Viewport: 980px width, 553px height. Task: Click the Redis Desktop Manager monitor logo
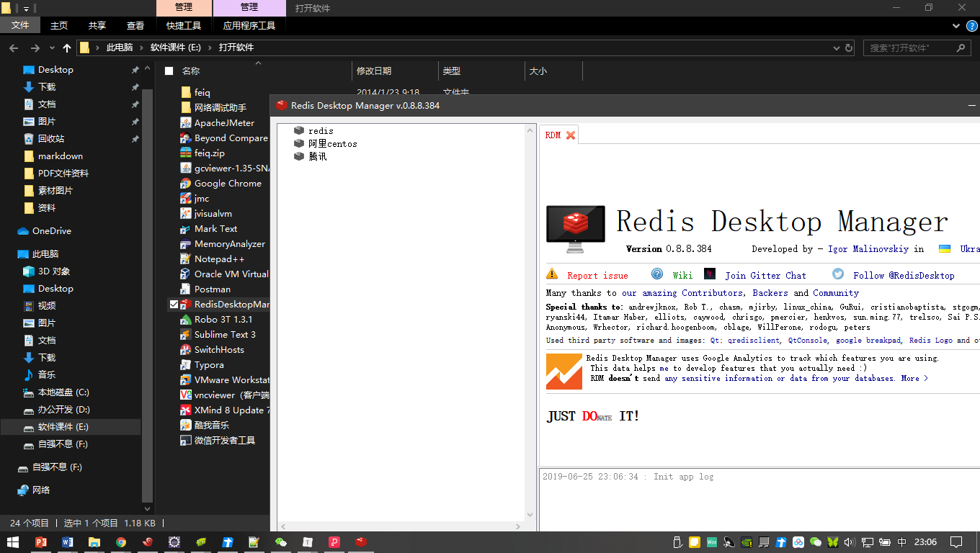click(575, 229)
